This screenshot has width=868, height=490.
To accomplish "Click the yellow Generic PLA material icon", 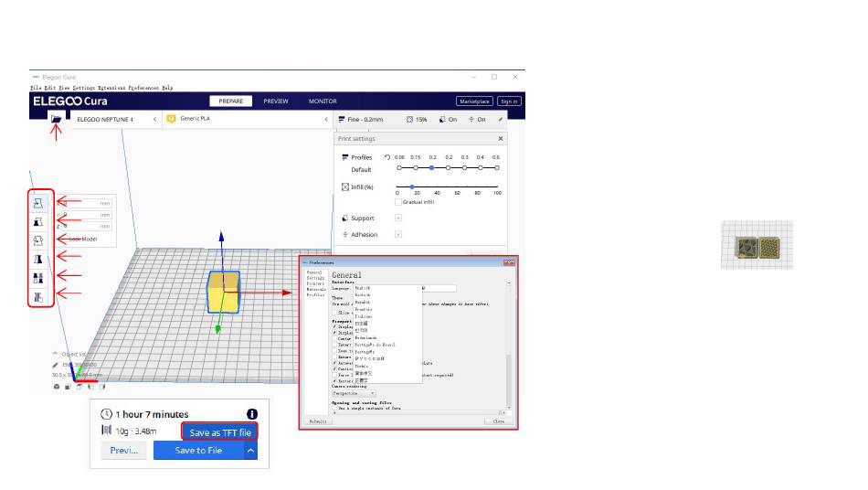I will tap(171, 119).
